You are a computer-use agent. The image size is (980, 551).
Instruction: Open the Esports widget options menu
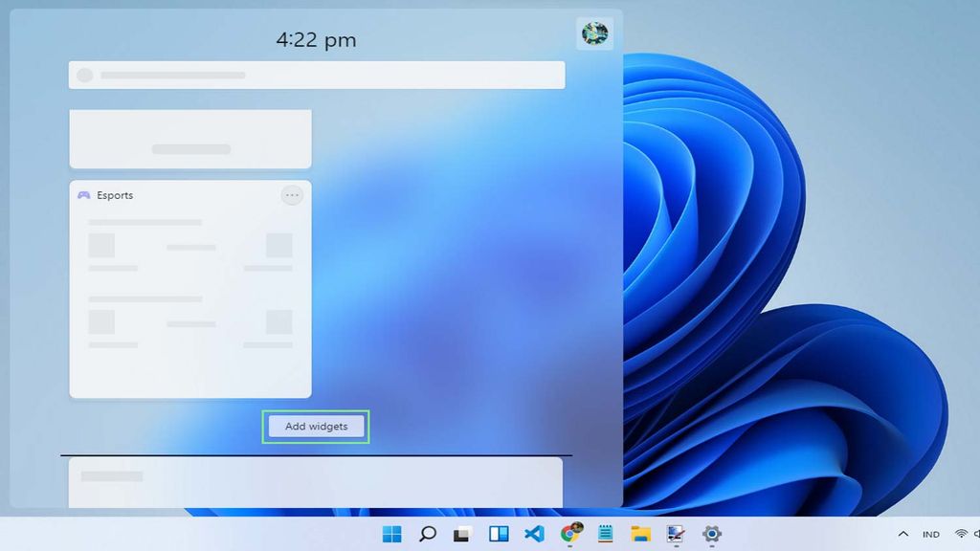pos(292,195)
